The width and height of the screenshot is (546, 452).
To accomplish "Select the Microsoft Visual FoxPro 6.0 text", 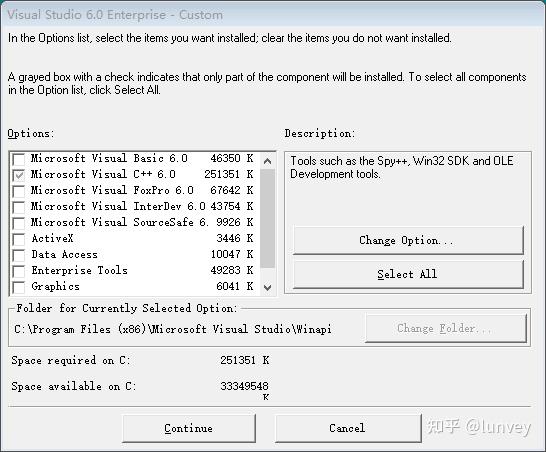I will tap(112, 190).
